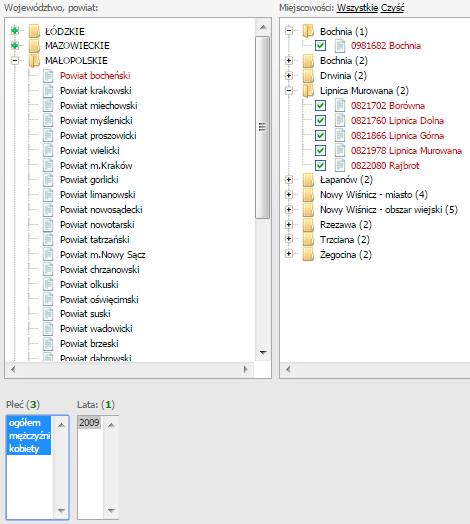The height and width of the screenshot is (524, 470).
Task: Select Powiat myślenicki in the tree
Action: (x=96, y=121)
